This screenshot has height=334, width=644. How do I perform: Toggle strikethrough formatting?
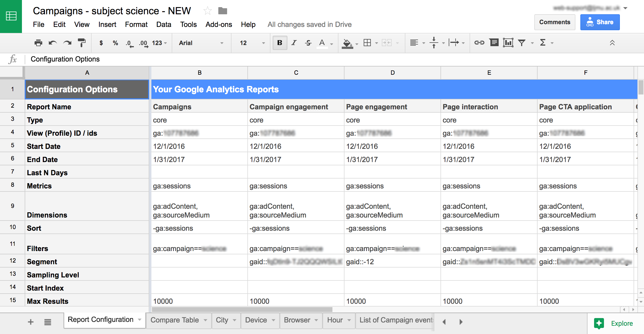pos(308,43)
